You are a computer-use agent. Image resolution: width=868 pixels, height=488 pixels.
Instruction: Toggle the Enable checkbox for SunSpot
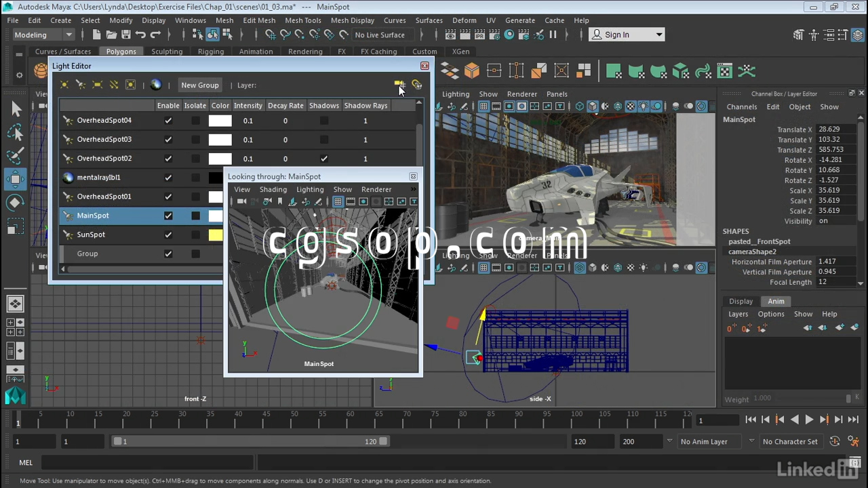(168, 235)
